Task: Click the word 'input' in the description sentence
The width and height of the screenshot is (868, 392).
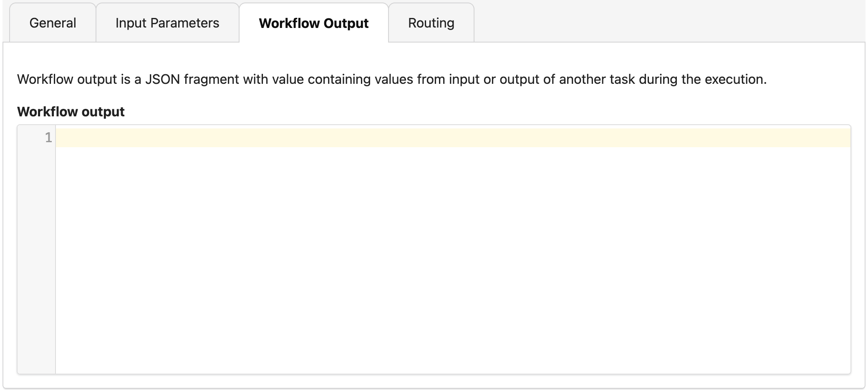Action: coord(464,79)
